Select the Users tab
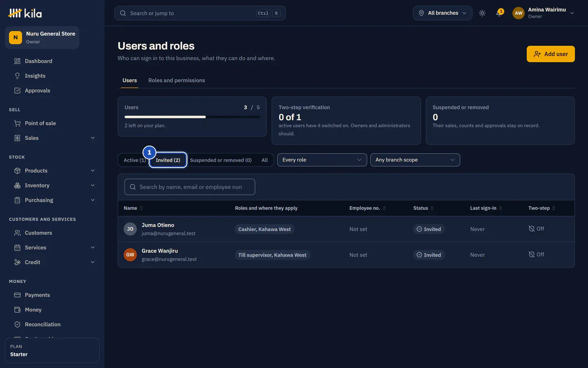 coord(129,81)
